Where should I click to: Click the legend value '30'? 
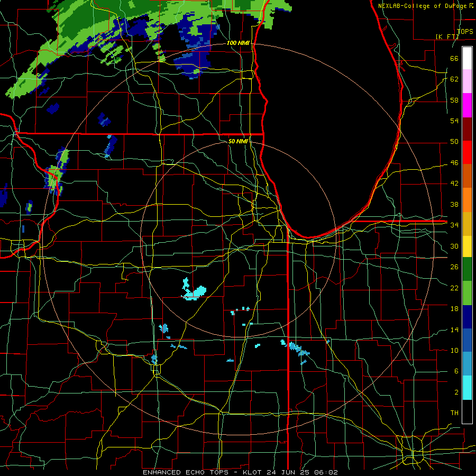click(454, 246)
